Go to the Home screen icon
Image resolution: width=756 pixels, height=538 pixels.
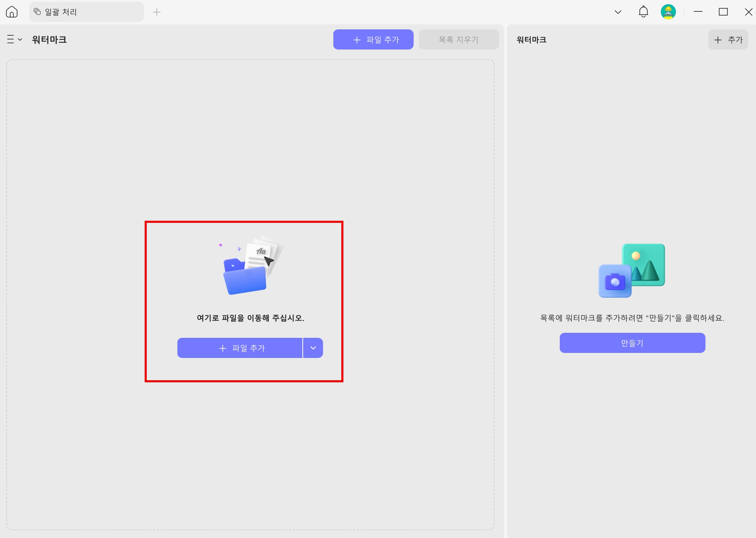(12, 12)
